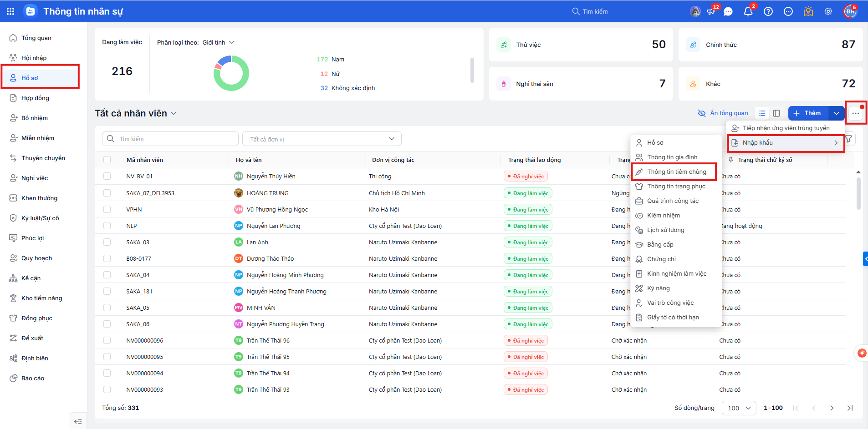The height and width of the screenshot is (429, 868).
Task: Open the Tất cả đơn vị unit dropdown
Action: (x=322, y=139)
